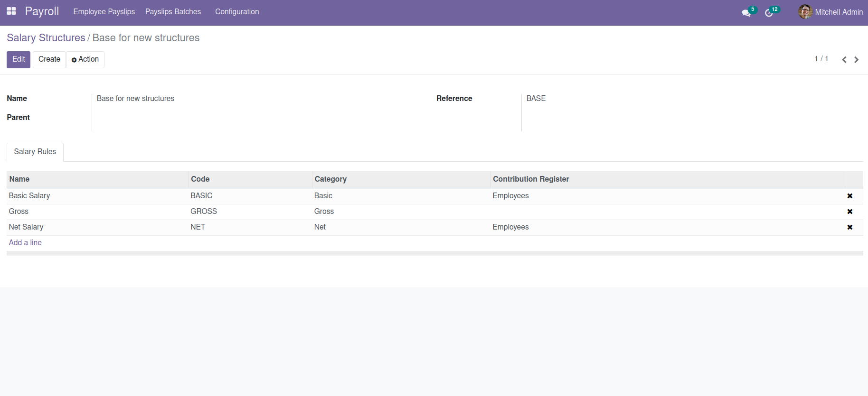Click the name value Base for new structures
This screenshot has height=396, width=868.
click(x=135, y=99)
